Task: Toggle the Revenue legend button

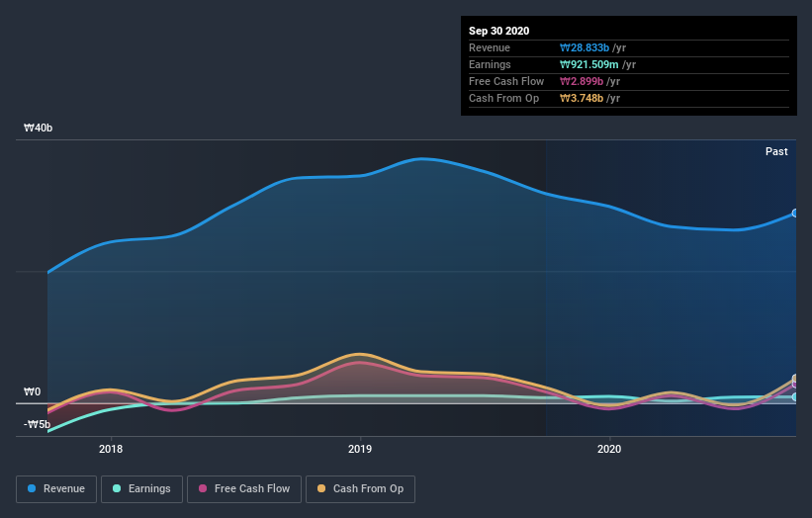Action: point(56,489)
